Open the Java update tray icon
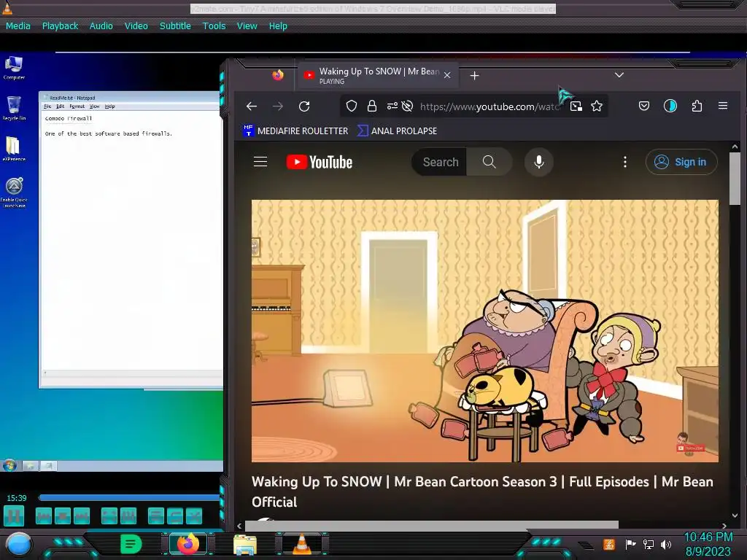Screen dimensions: 747x560 [609, 544]
